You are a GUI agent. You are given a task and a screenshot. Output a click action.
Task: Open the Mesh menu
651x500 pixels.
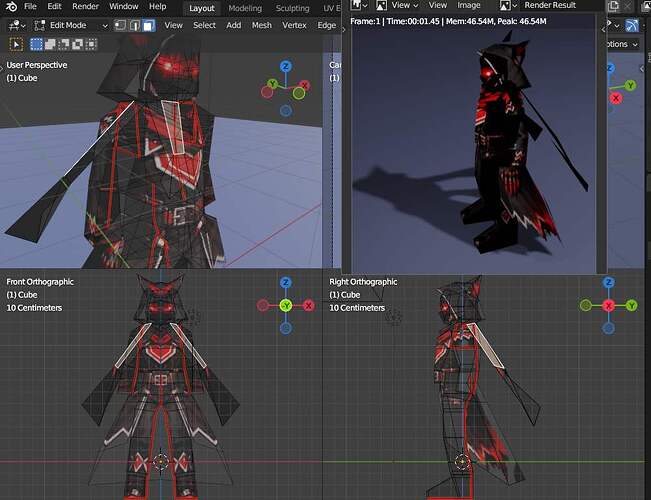tap(262, 25)
